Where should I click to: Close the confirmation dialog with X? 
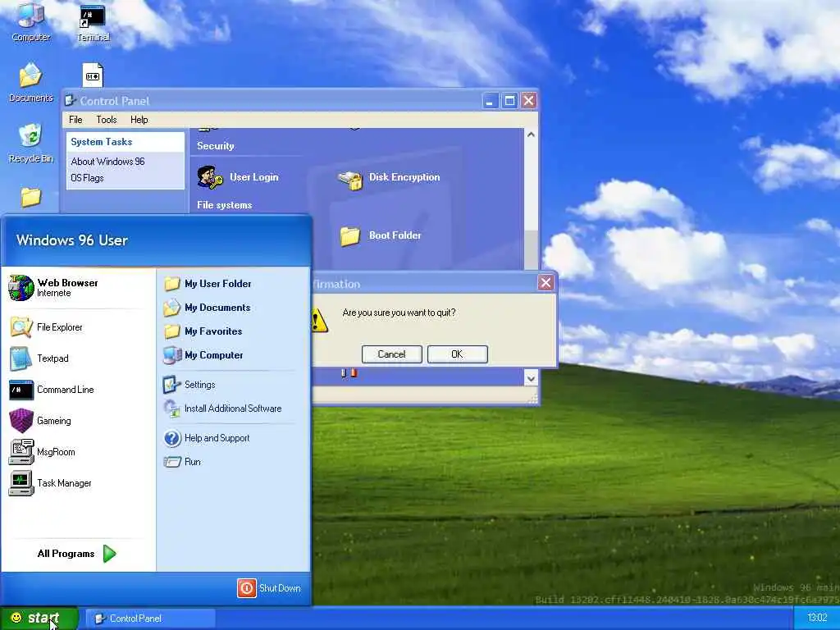[546, 283]
